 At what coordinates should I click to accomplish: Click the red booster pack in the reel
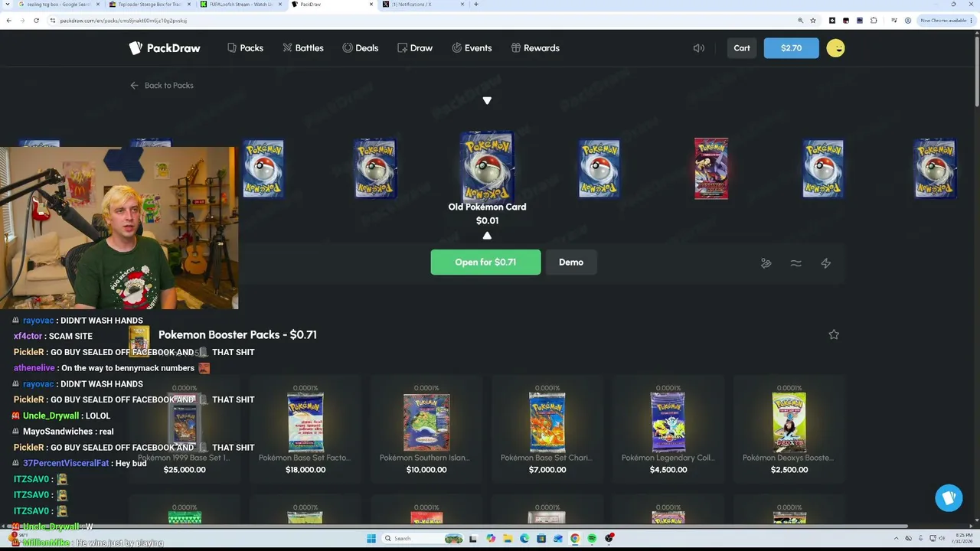[711, 168]
